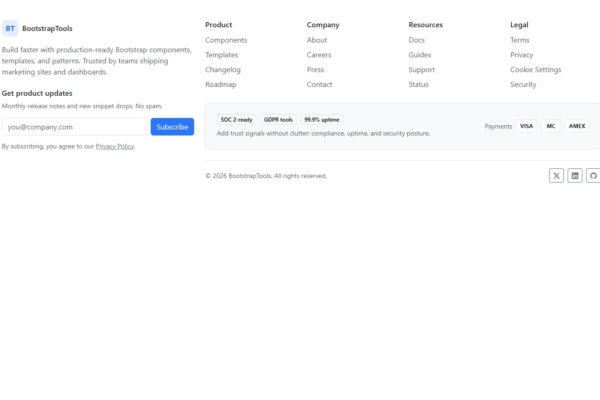
Task: Click the X (Twitter) social icon
Action: (x=556, y=175)
